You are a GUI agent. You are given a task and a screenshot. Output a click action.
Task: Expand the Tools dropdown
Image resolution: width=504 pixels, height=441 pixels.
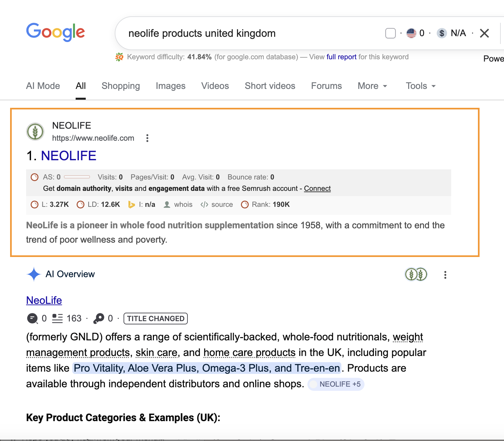coord(421,86)
